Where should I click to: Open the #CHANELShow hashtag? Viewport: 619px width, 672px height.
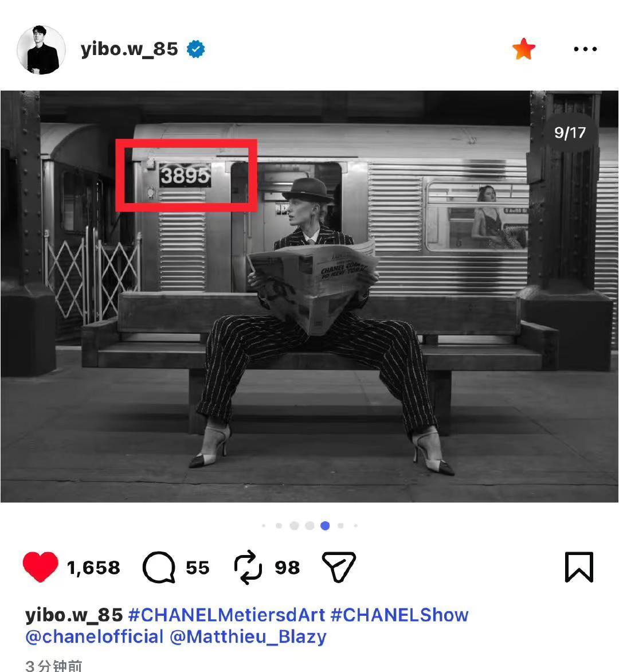click(x=399, y=615)
